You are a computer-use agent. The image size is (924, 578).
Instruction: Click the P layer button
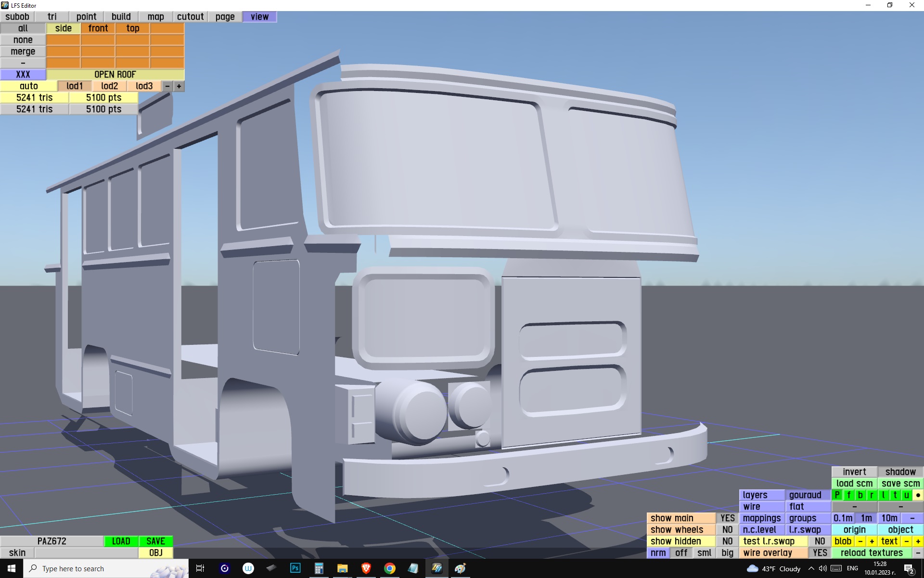coord(837,495)
